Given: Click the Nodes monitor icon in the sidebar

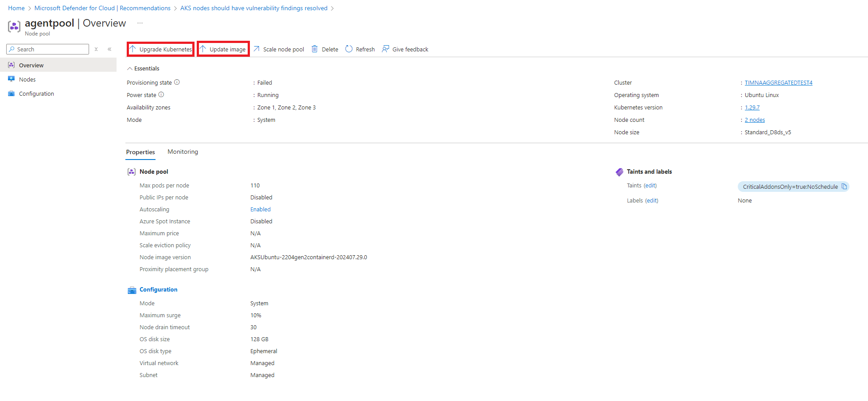Looking at the screenshot, I should [12, 79].
